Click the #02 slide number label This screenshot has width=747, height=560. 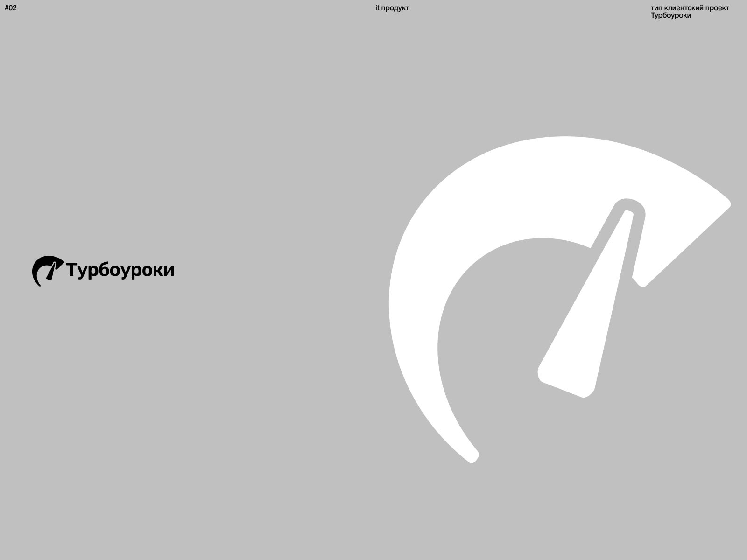(x=11, y=8)
